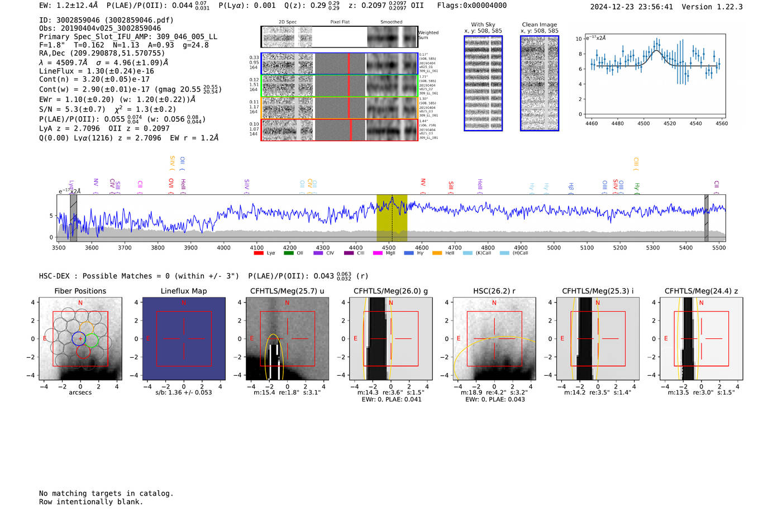
Task: Click the Cont(n) = 3.20(±0.05)e-17 line
Action: [94, 79]
